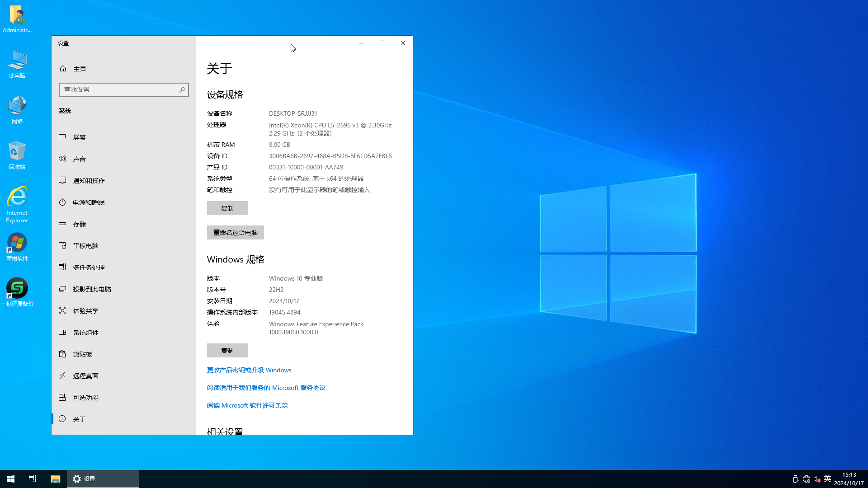Screen dimensions: 868x488
Task: Open 体验共享 shared experiences icon
Action: tap(62, 310)
